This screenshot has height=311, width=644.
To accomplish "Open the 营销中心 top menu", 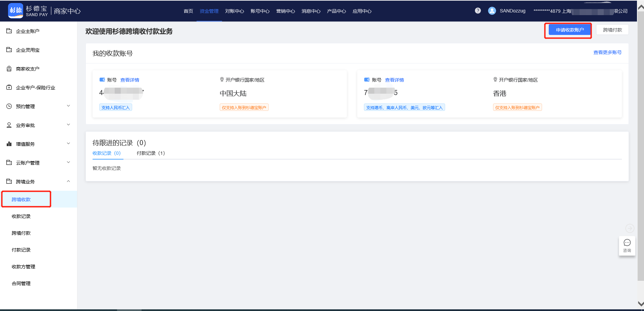I will pos(285,11).
